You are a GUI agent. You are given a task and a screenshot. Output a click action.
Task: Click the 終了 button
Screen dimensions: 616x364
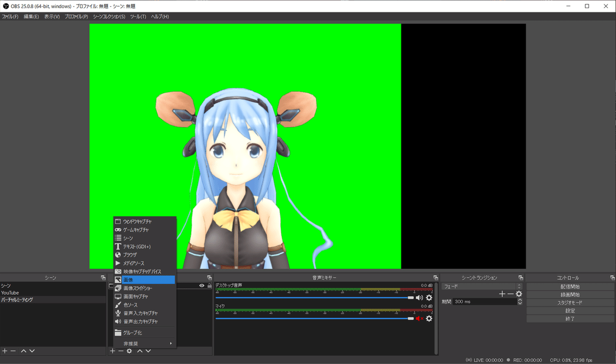(570, 318)
